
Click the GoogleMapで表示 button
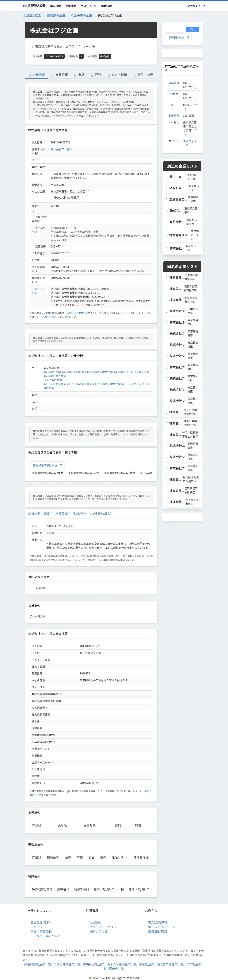[x=66, y=197]
